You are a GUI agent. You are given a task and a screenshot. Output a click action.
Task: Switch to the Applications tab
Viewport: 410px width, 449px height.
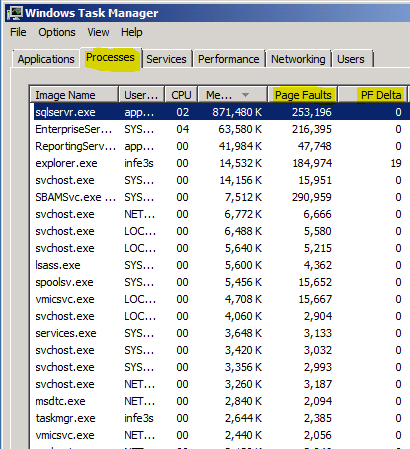(46, 59)
